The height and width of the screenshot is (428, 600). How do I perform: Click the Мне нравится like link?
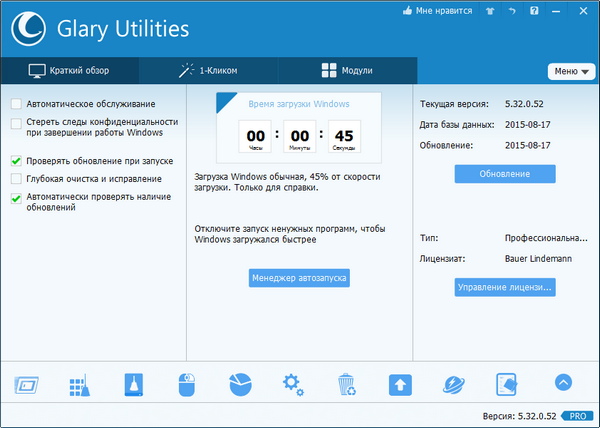(436, 12)
